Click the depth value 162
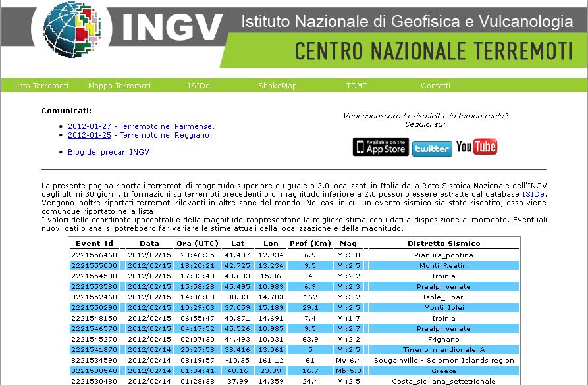The width and height of the screenshot is (588, 385). (310, 297)
